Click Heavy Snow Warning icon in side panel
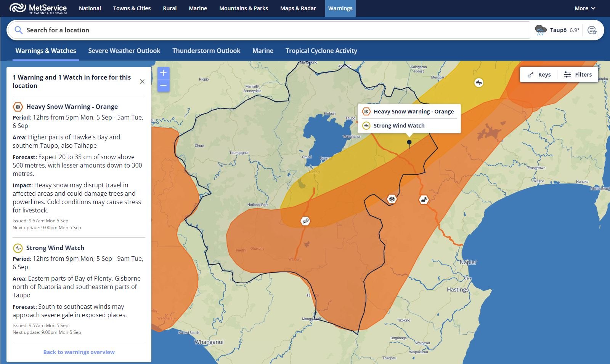 click(x=18, y=107)
